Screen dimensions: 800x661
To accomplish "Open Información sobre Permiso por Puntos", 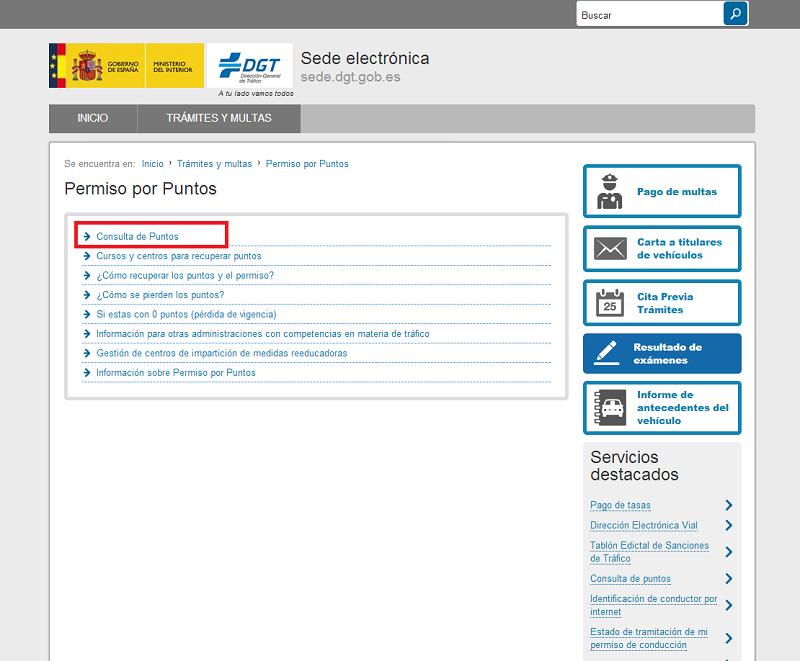I will (x=175, y=373).
